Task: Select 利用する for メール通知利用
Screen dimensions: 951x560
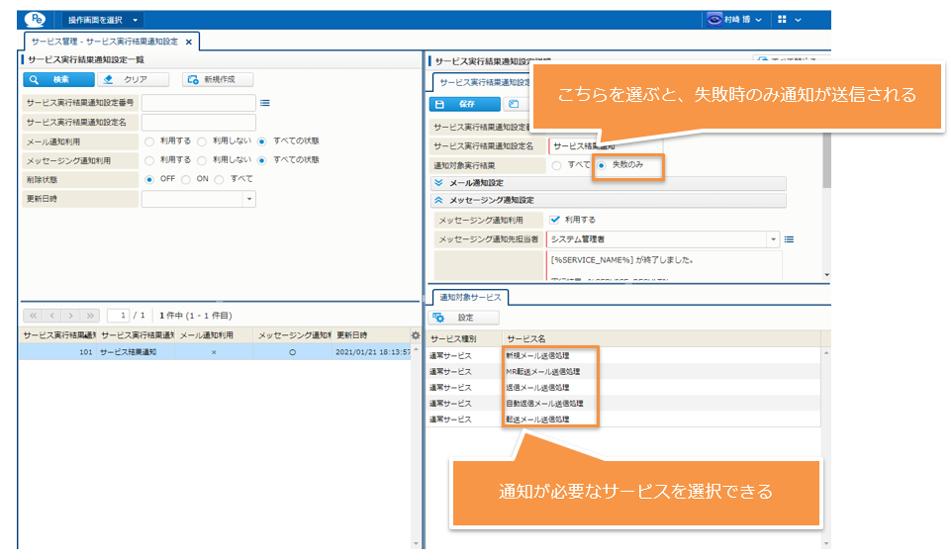Action: pyautogui.click(x=149, y=141)
